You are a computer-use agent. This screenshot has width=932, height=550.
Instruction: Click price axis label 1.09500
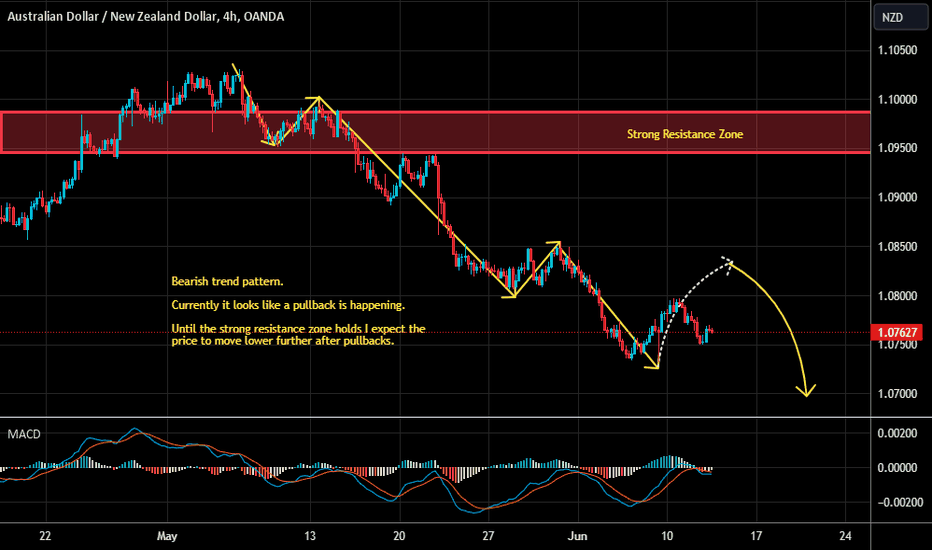coord(897,148)
